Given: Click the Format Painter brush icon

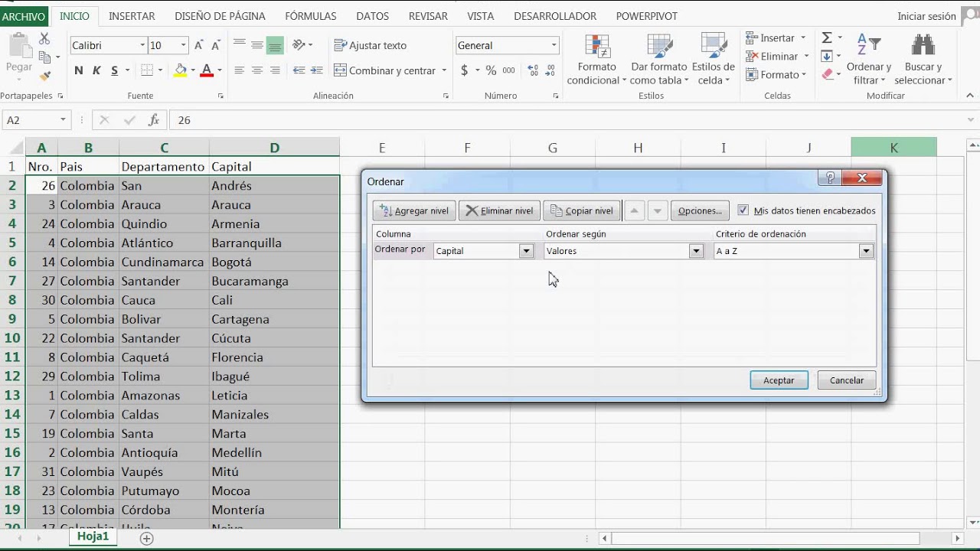Looking at the screenshot, I should coord(44,76).
